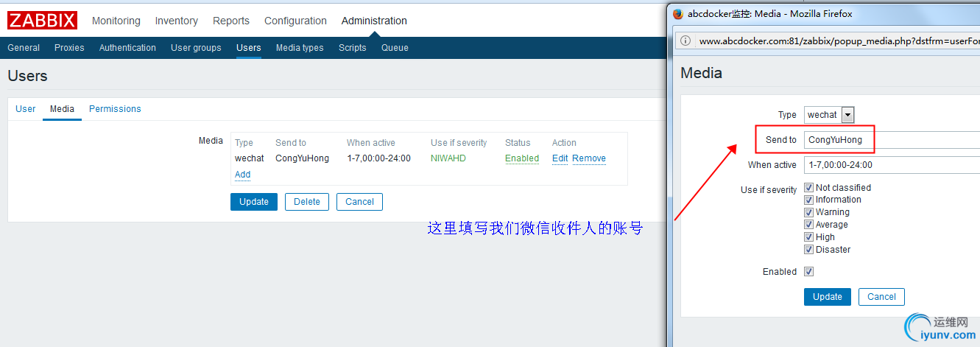The image size is (980, 347).
Task: Click the ZABBIX logo
Action: tap(43, 20)
